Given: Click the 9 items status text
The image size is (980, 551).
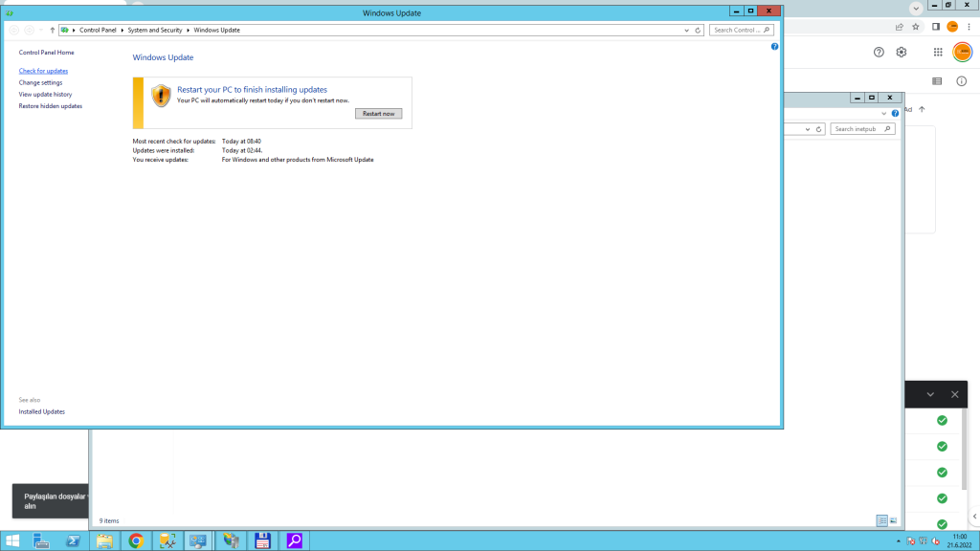Looking at the screenshot, I should tap(109, 520).
